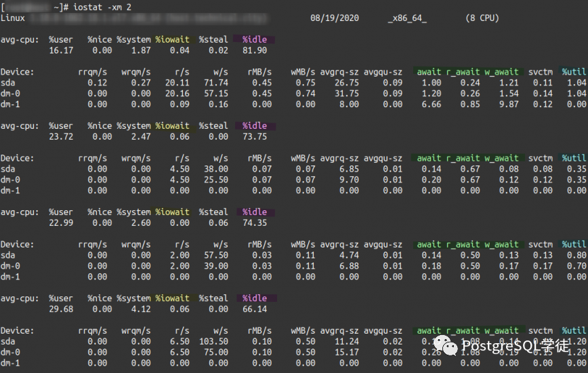Click the %user value 16.17
588x373 pixels.
pos(61,50)
